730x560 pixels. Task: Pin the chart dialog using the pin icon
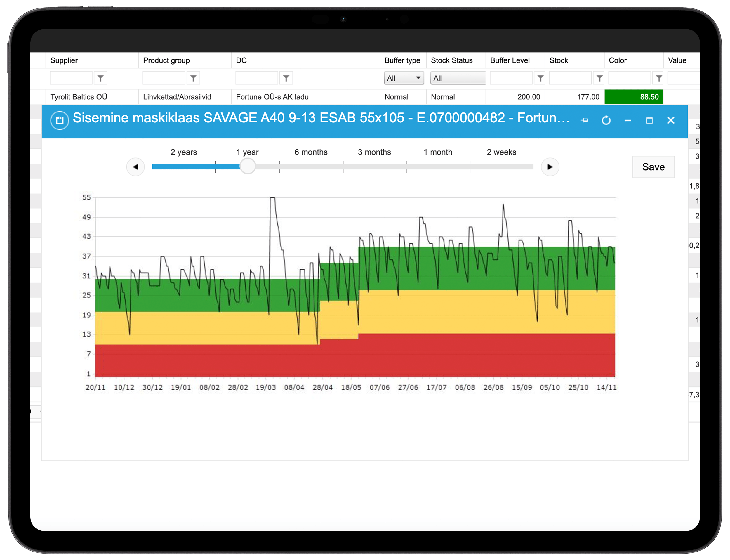[585, 121]
